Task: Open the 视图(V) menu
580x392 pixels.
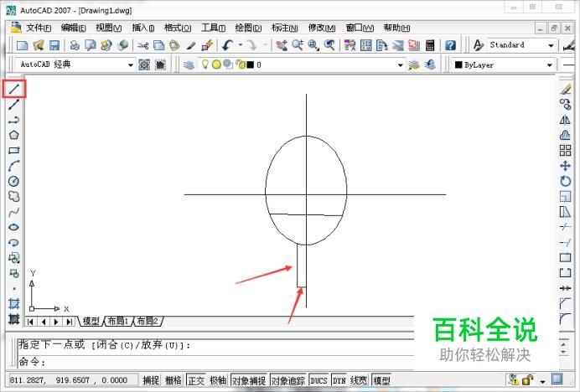Action: pyautogui.click(x=109, y=28)
